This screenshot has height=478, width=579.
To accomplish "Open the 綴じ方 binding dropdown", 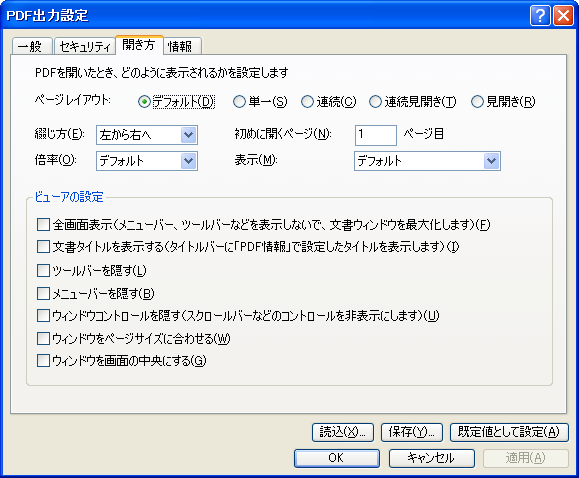I will (x=147, y=135).
